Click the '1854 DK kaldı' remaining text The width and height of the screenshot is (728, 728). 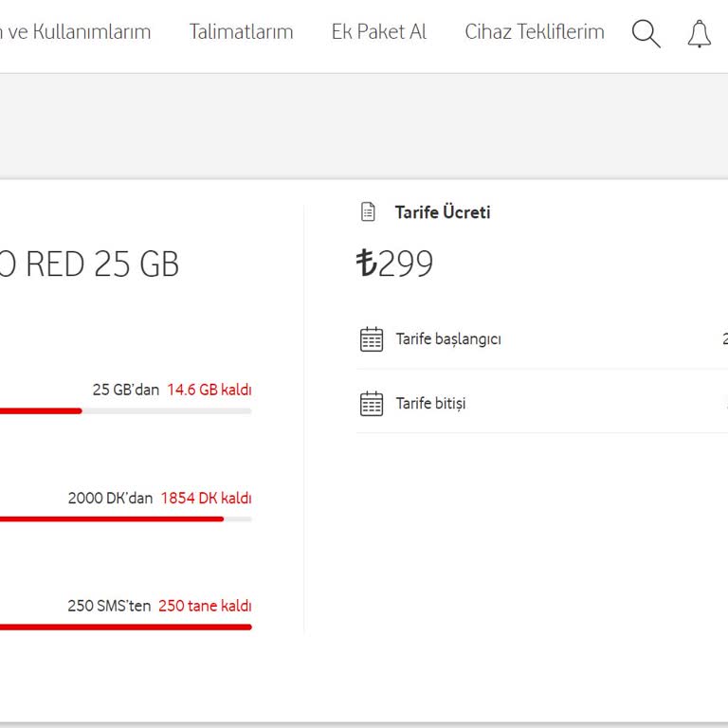(x=206, y=498)
